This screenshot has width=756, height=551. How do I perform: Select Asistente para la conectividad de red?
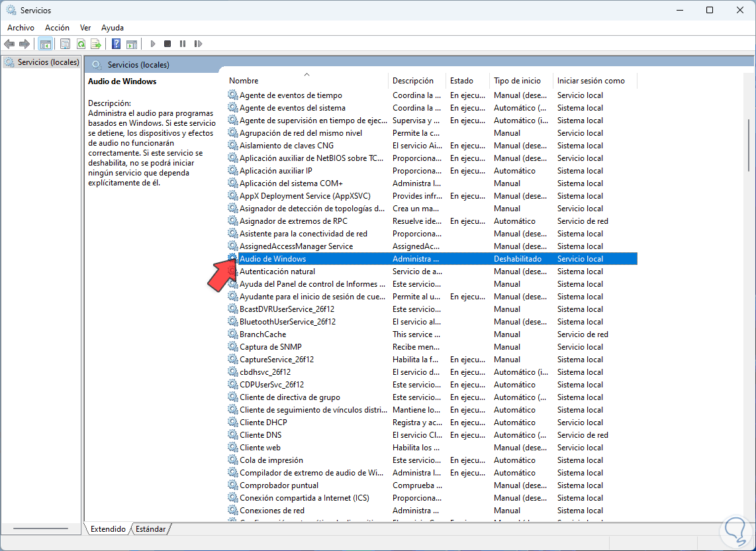click(432, 234)
